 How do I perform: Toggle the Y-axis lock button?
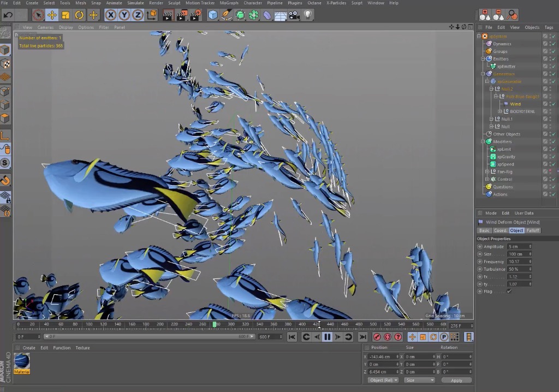pyautogui.click(x=123, y=15)
